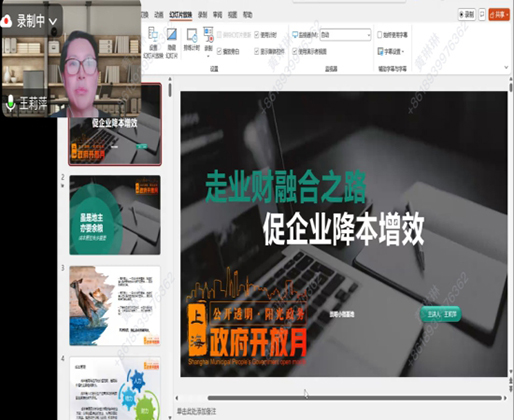The width and height of the screenshot is (514, 420).
Task: Click the red recording indicator icon in the meeting overlay
Action: (6, 21)
